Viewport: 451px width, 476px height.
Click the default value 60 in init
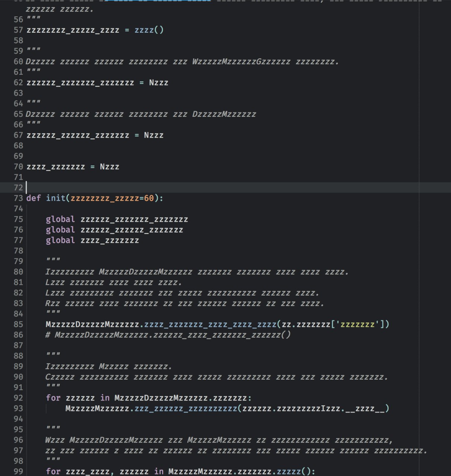pyautogui.click(x=149, y=198)
